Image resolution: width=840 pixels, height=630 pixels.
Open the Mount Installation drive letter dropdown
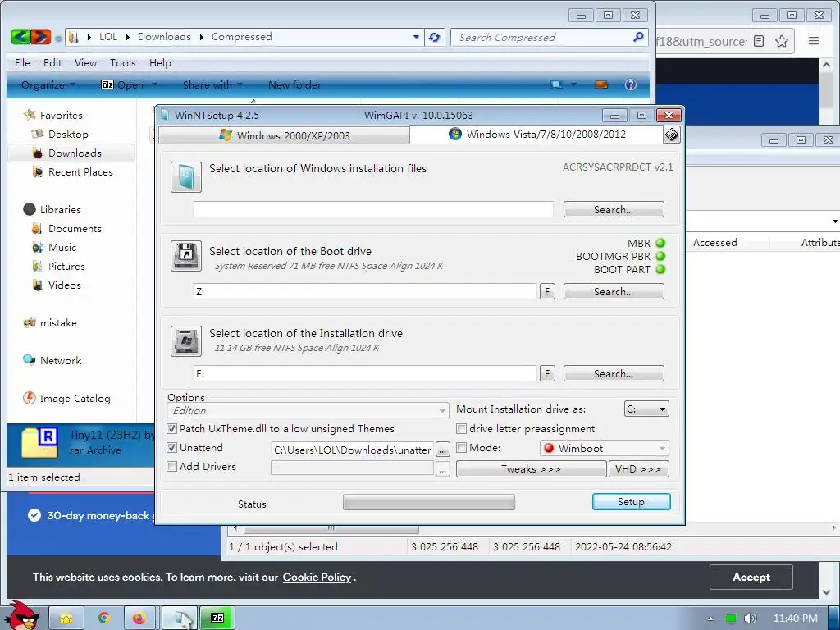pyautogui.click(x=646, y=409)
